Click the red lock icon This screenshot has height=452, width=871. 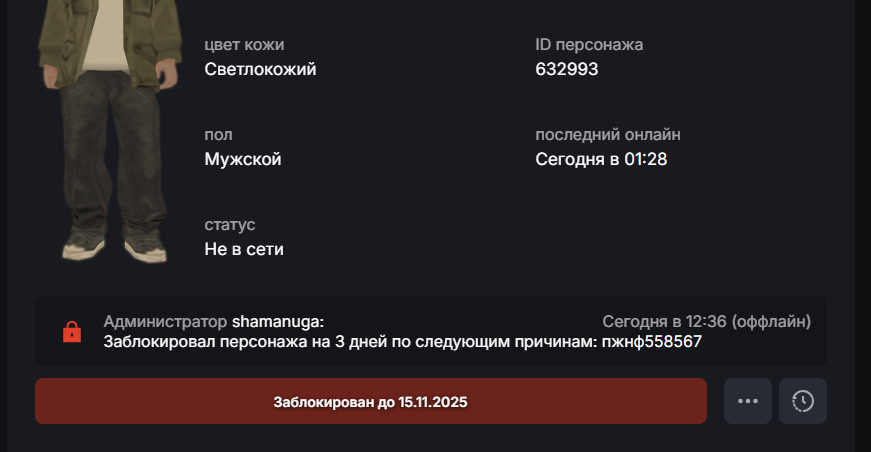click(72, 332)
